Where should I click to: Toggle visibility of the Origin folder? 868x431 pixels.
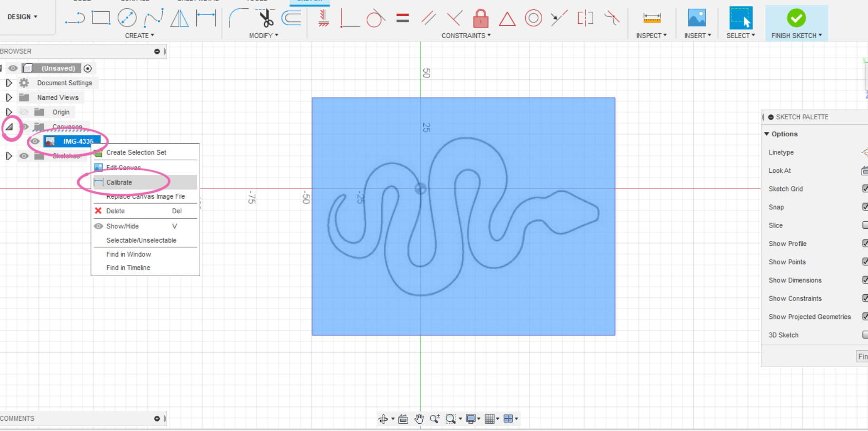click(x=24, y=112)
